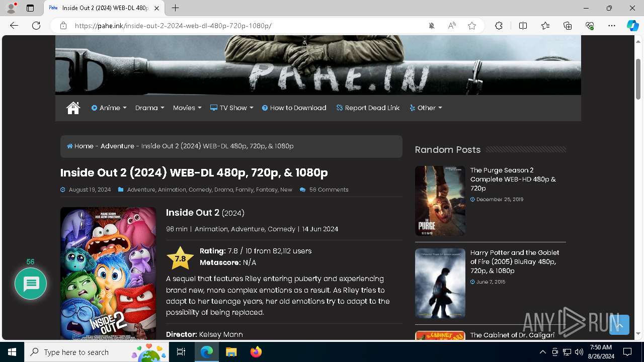
Task: Open the floating comments bubble button
Action: [31, 284]
